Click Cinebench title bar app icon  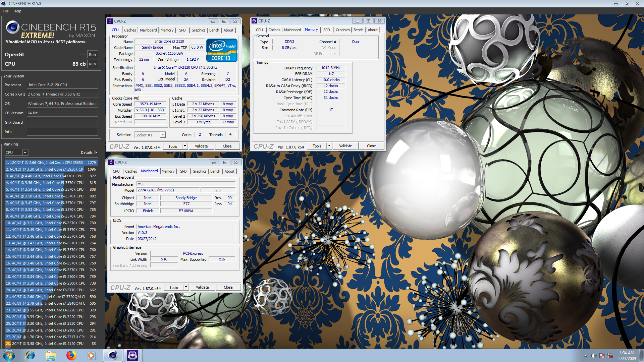[4, 3]
